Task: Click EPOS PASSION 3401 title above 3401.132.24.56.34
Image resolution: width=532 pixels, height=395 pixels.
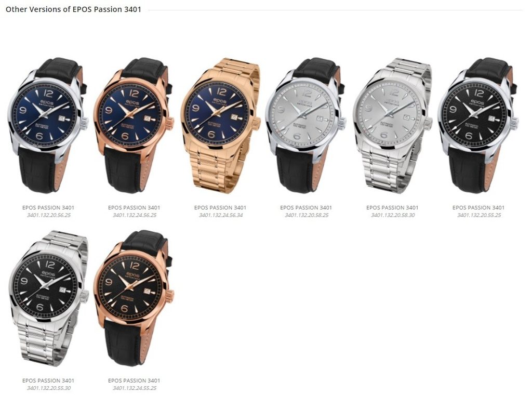Action: click(220, 208)
